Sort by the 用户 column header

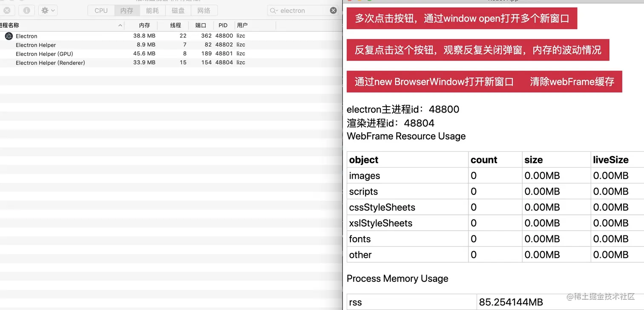coord(242,26)
